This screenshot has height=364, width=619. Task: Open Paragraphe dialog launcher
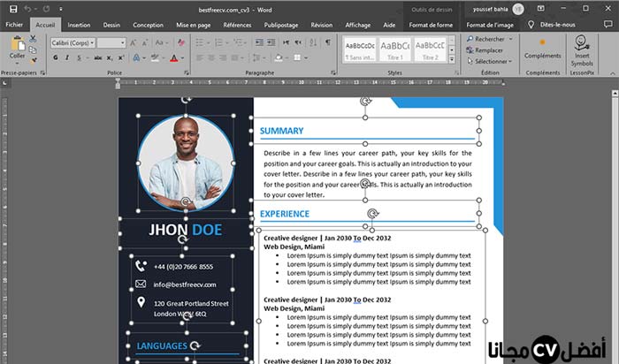tap(333, 72)
